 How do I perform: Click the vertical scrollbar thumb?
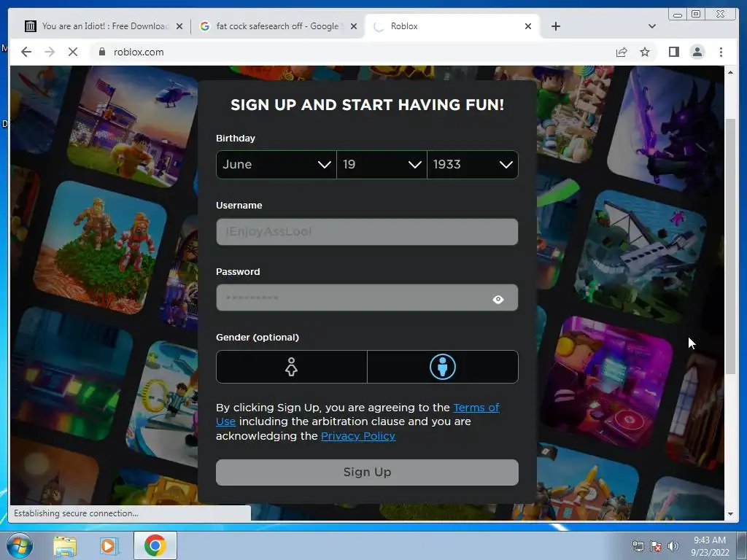click(x=730, y=245)
